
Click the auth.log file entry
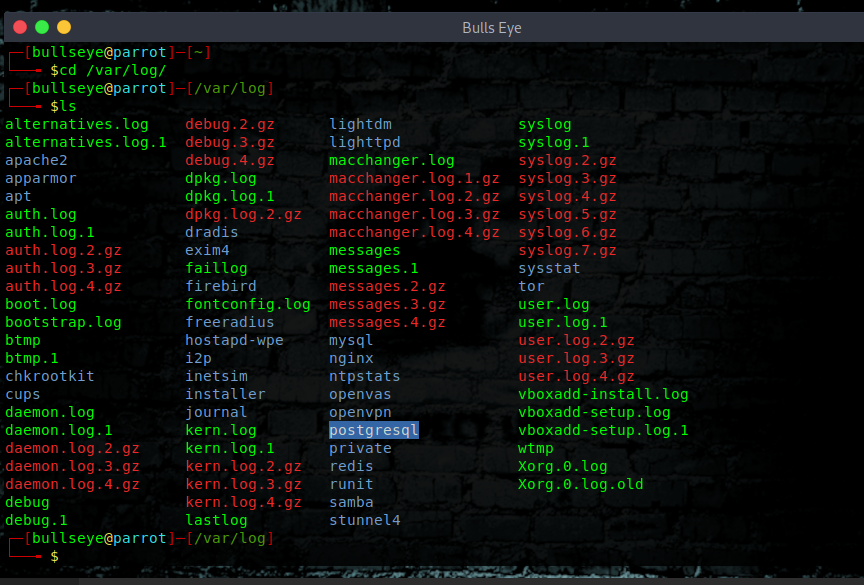[41, 214]
